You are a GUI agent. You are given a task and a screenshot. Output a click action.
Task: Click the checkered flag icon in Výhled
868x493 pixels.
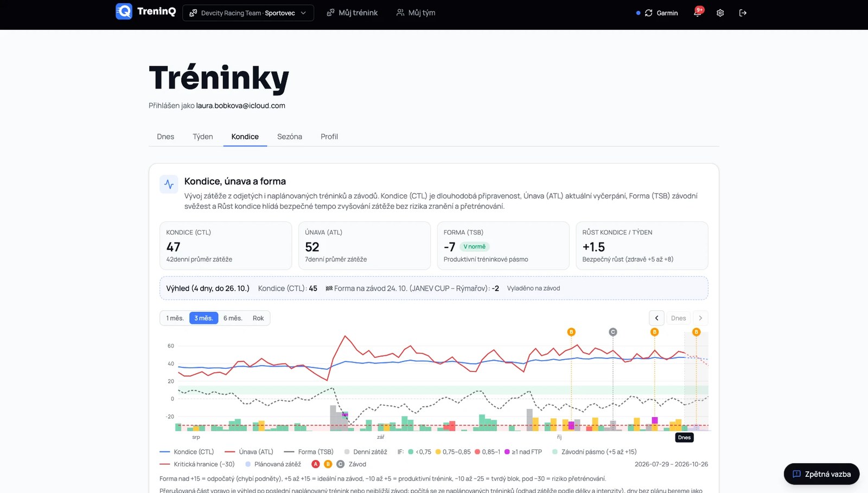click(329, 289)
